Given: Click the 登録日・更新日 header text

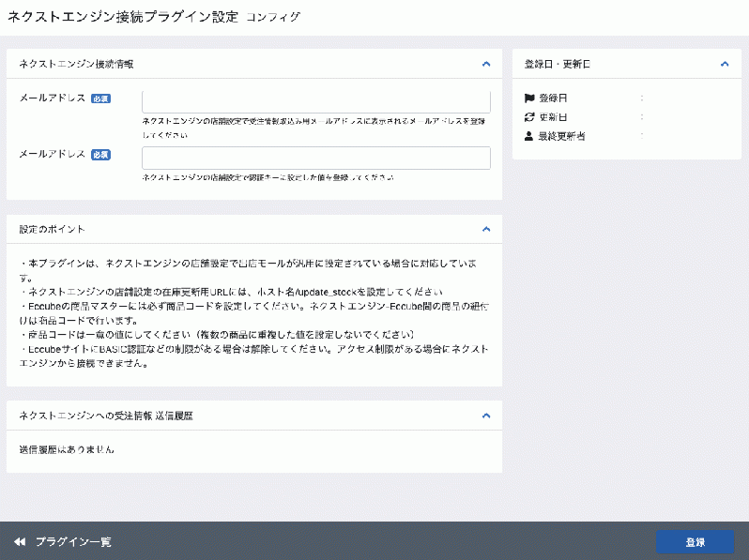Looking at the screenshot, I should point(557,64).
